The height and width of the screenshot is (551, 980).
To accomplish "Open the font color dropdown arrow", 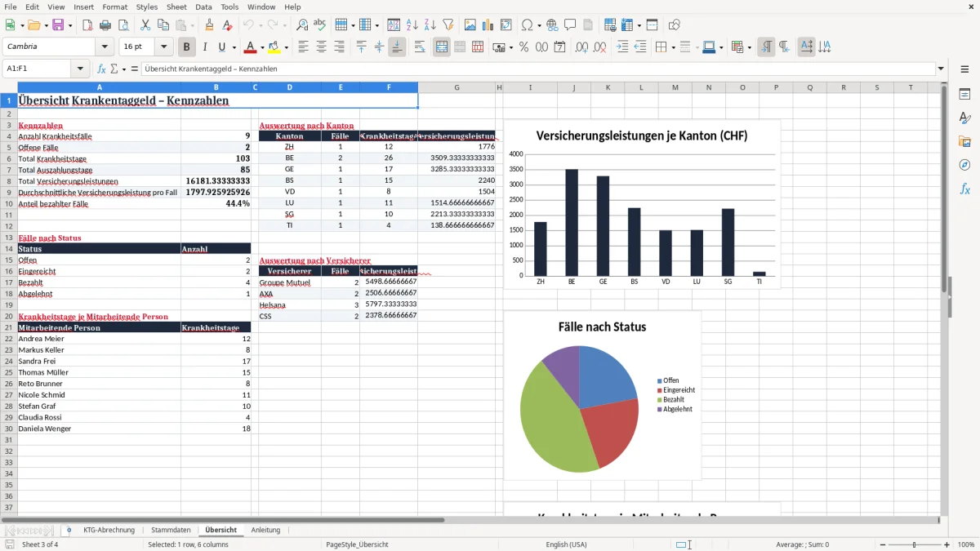I will click(263, 47).
